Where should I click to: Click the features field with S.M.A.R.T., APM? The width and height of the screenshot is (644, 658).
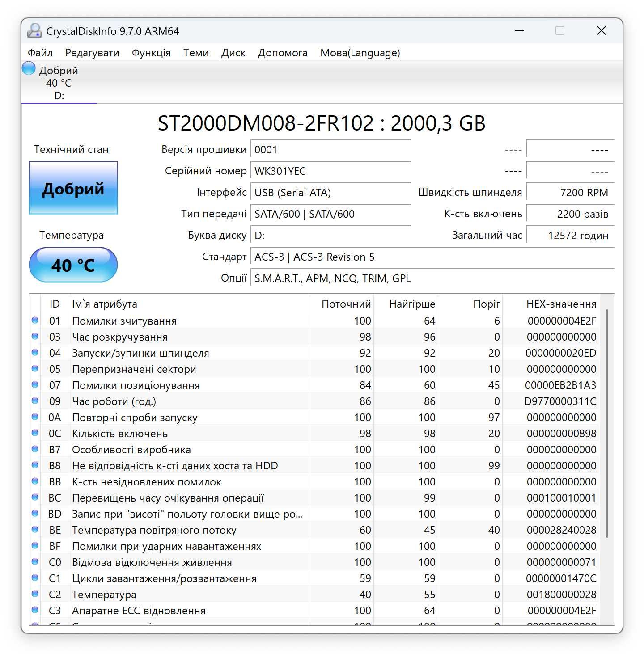click(x=432, y=278)
